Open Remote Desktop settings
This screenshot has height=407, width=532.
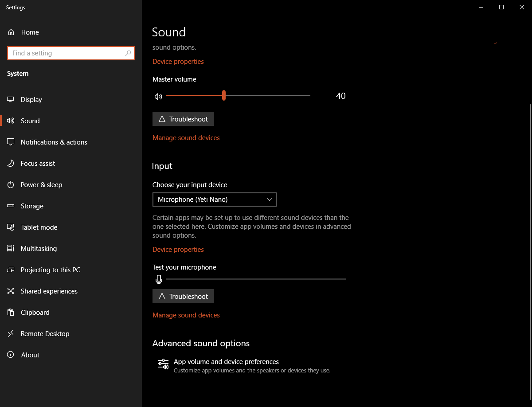71,334
